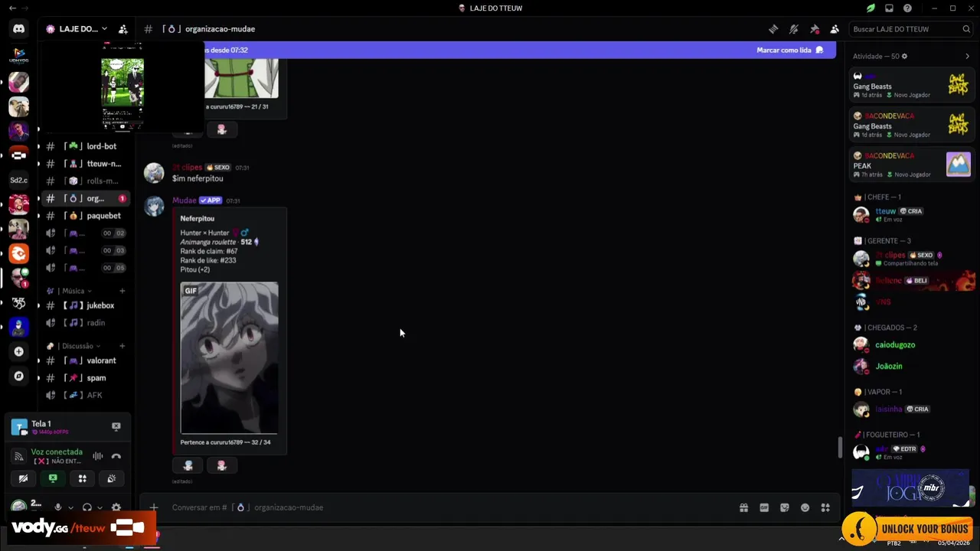Viewport: 980px width, 551px height.
Task: Click the search field Buscar LAJE DO TTEUW
Action: pos(911,29)
